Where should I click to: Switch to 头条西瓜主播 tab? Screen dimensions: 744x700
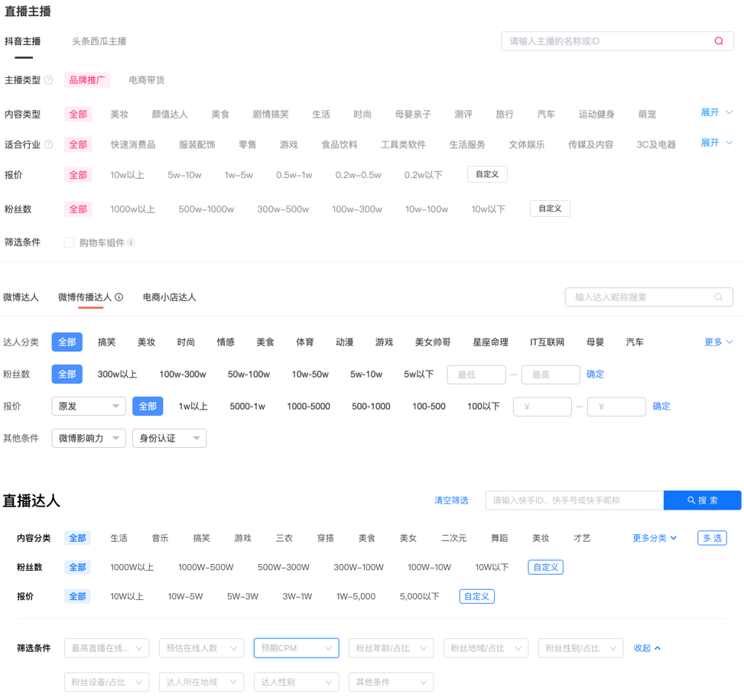click(99, 41)
